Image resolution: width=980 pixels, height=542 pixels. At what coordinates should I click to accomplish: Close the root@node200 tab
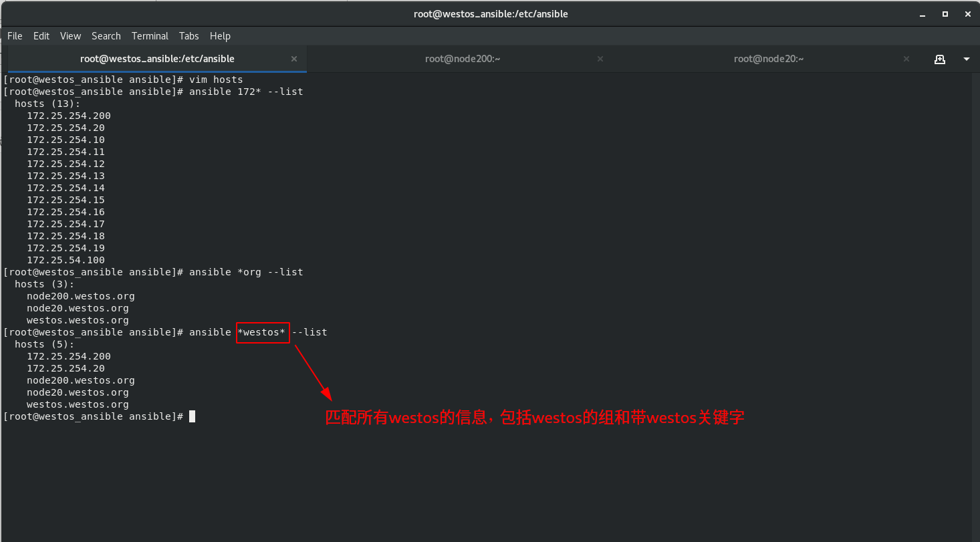600,59
